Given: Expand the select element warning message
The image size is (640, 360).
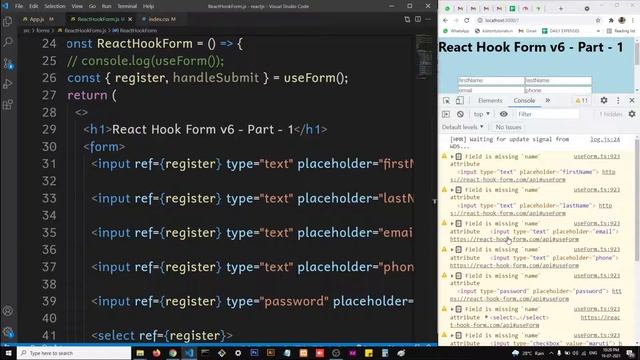Looking at the screenshot, I should [452, 309].
